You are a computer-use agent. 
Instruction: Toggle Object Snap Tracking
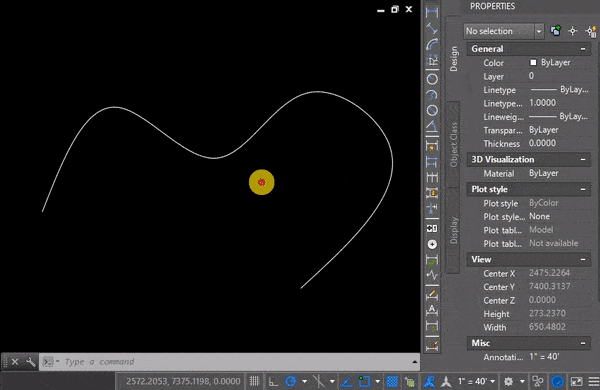[x=347, y=381]
